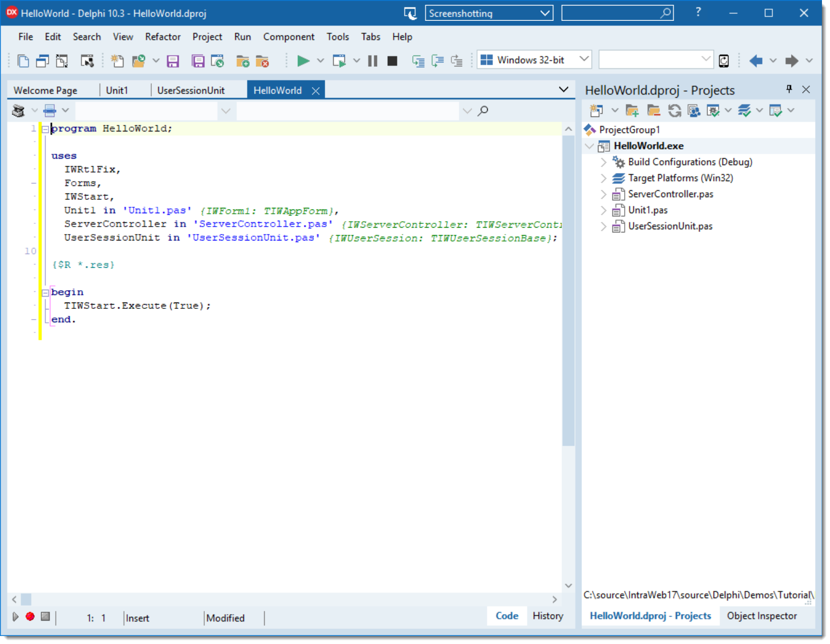Click the blue Back navigation arrow
Viewport: 830px width, 644px height.
tap(756, 61)
